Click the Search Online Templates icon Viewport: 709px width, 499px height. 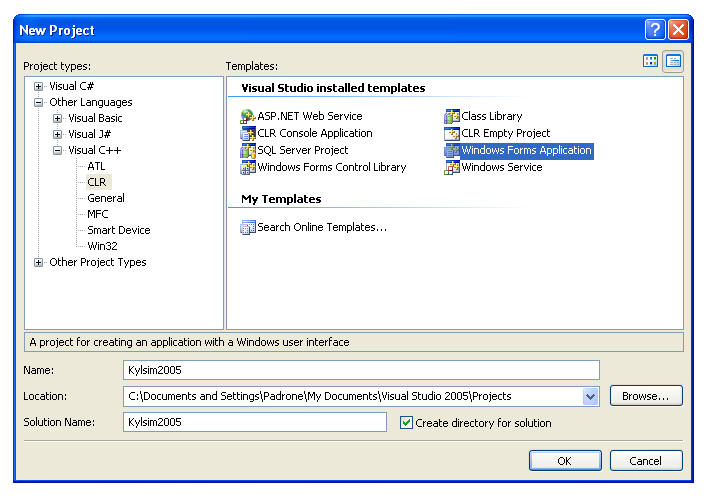pyautogui.click(x=248, y=227)
